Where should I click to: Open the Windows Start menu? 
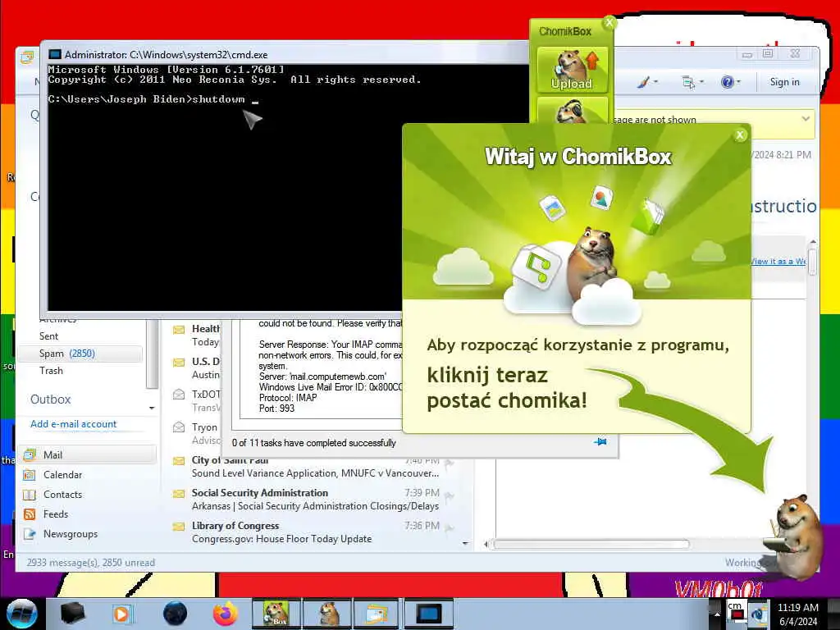[x=21, y=614]
